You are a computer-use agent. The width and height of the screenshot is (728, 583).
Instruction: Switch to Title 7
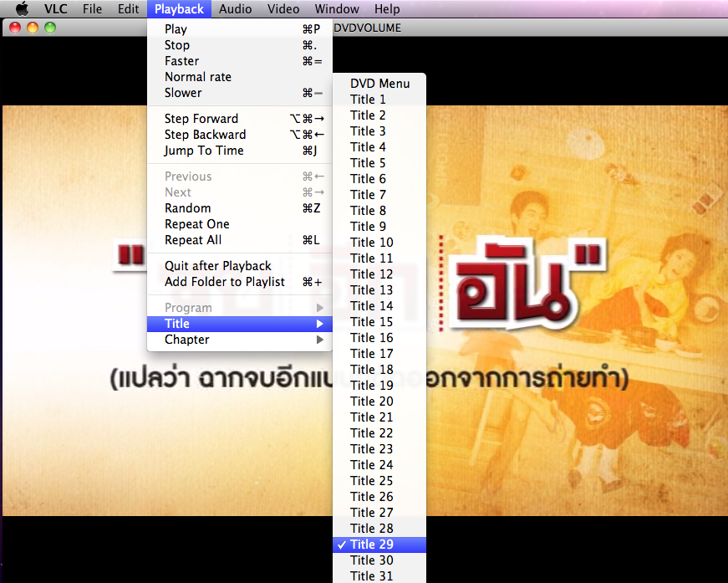coord(379,195)
